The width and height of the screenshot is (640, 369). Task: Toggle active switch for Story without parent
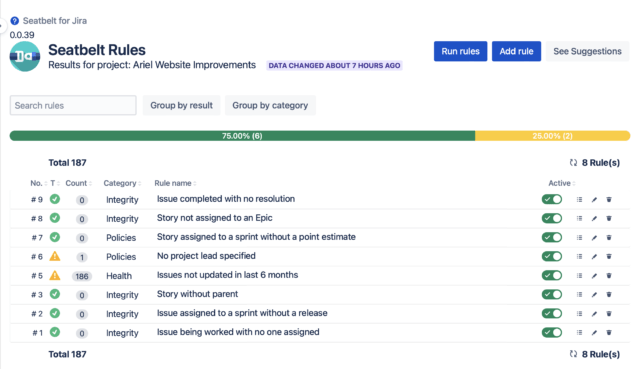[x=552, y=294]
